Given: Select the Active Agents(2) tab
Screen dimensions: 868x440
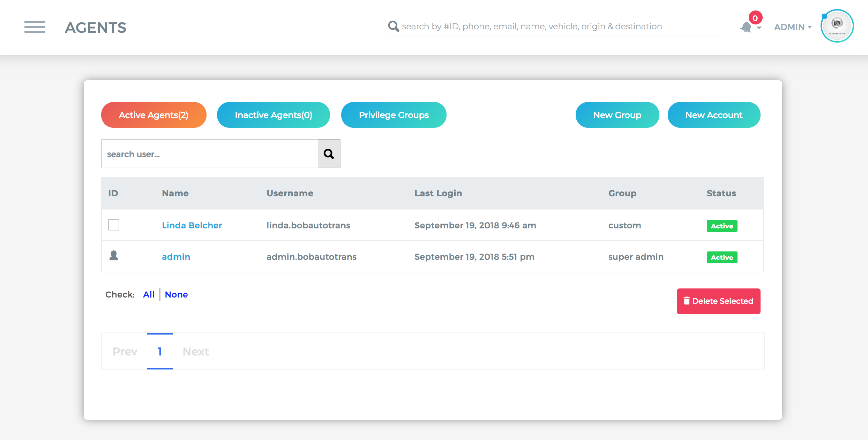Looking at the screenshot, I should coord(154,115).
